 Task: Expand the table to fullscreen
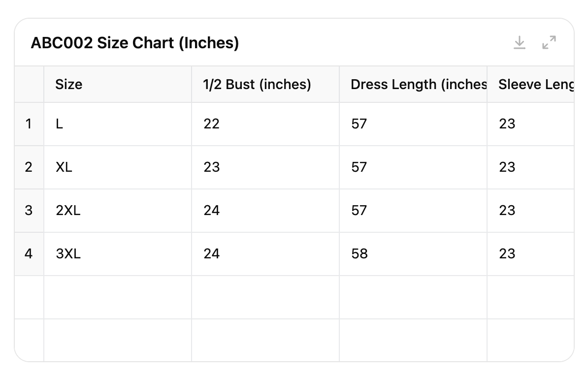[549, 43]
